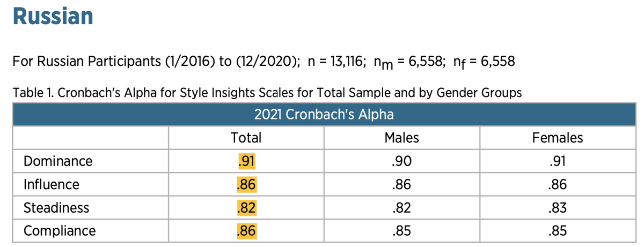Select the "Dominance" row label
644x247 pixels.
[x=58, y=161]
